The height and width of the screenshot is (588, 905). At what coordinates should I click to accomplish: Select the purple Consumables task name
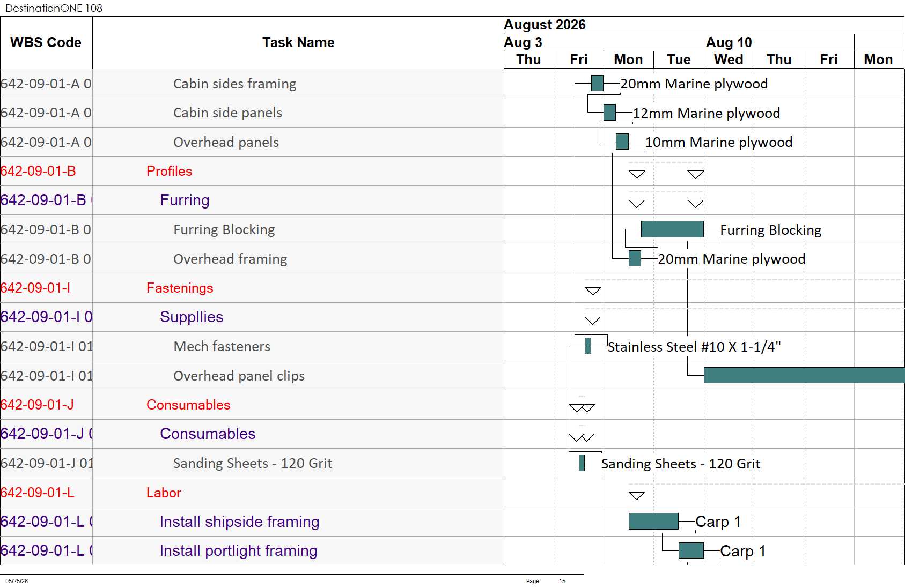tap(208, 434)
